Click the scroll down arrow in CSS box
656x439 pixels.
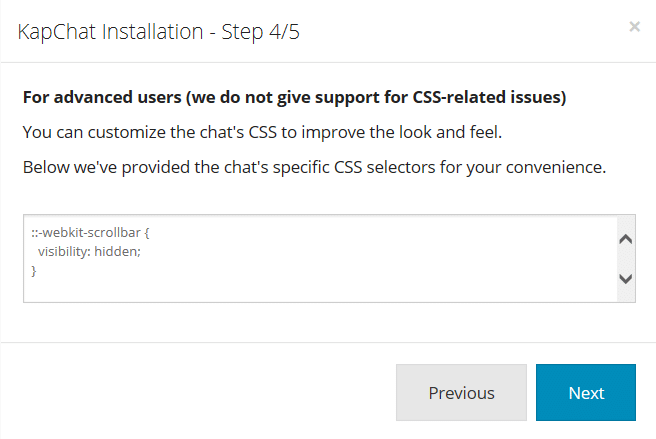tap(626, 279)
